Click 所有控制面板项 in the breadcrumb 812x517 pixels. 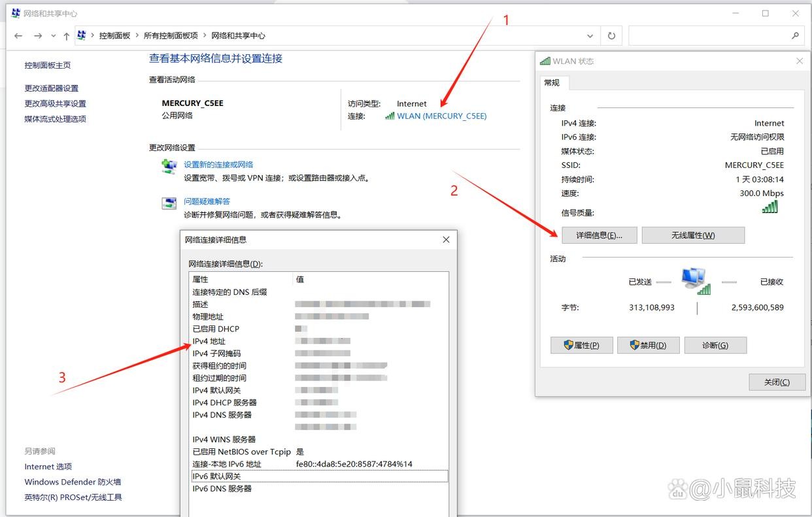(x=171, y=36)
